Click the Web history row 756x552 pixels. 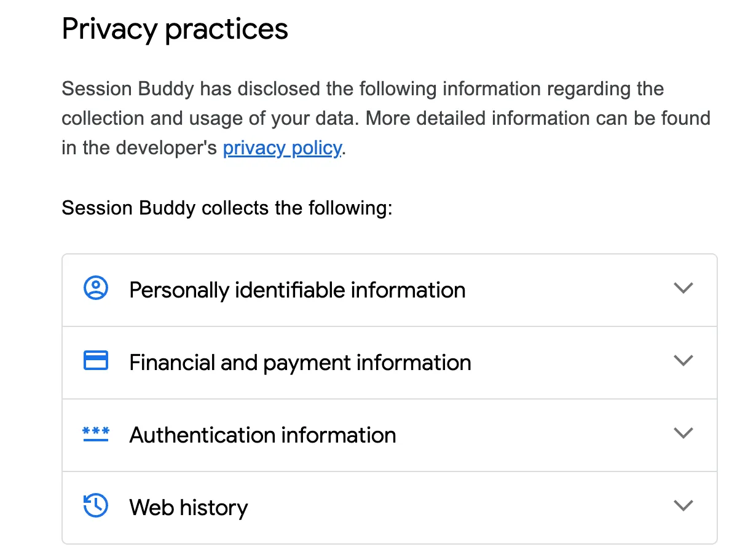[188, 507]
